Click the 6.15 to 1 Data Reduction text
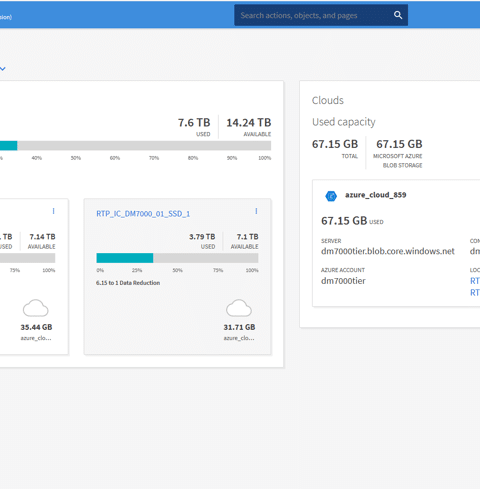This screenshot has width=480, height=489. point(128,283)
